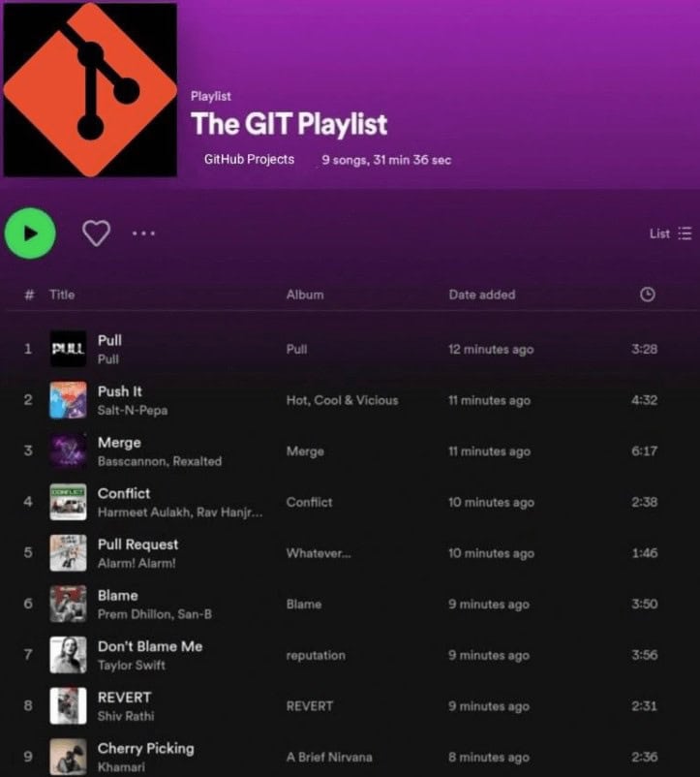Open the three-dot more options menu
The width and height of the screenshot is (700, 777).
tap(143, 233)
